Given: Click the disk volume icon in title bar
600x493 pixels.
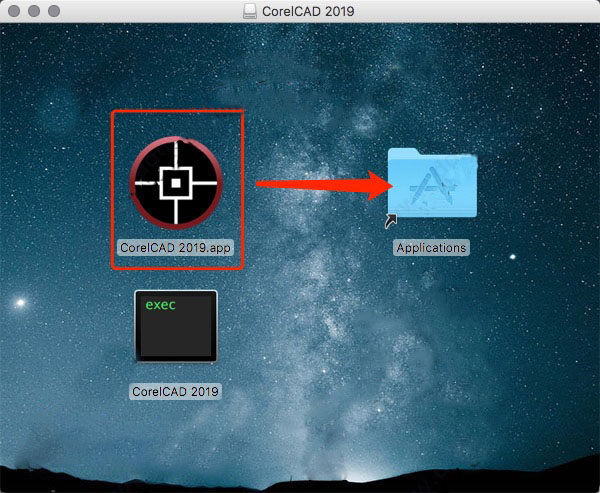Looking at the screenshot, I should (250, 11).
